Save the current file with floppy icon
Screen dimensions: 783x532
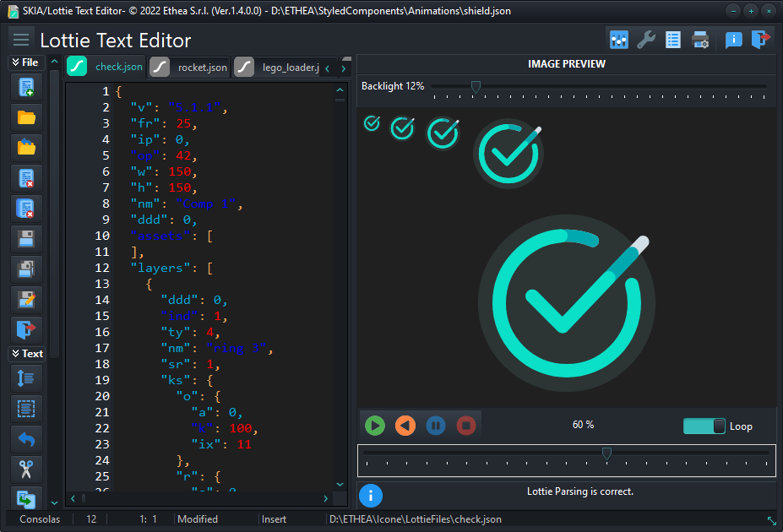[26, 239]
